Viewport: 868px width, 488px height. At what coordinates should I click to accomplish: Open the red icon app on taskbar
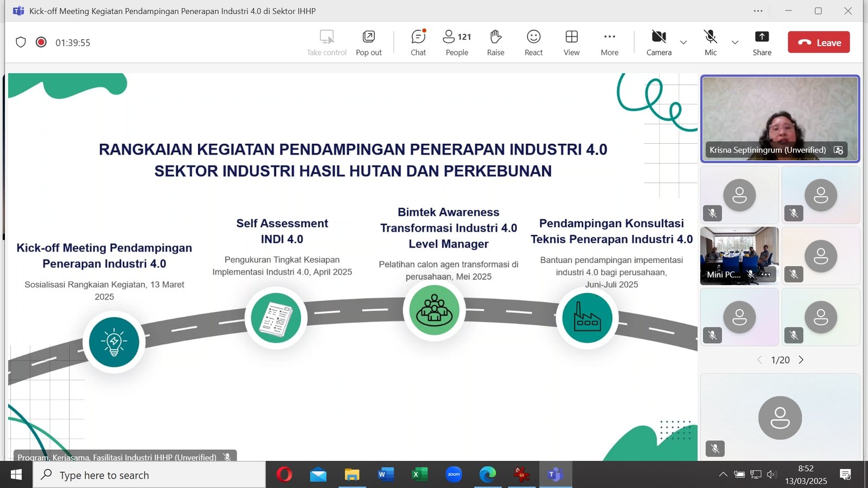(x=521, y=475)
